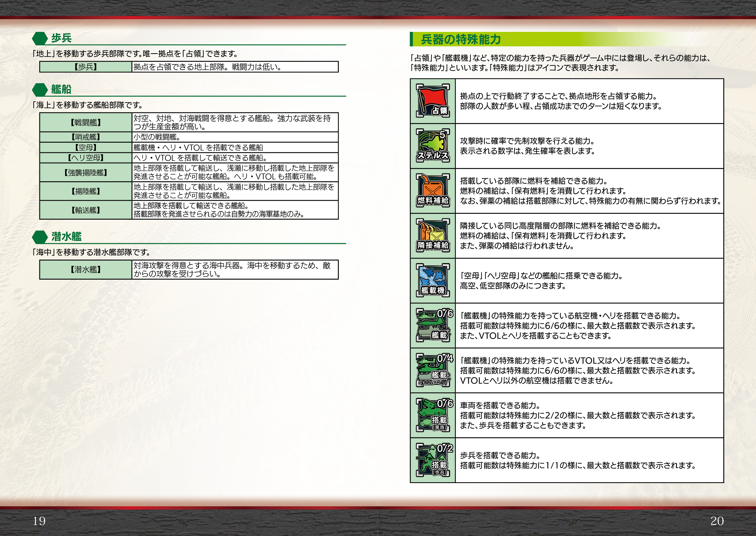The width and height of the screenshot is (756, 536).
Task: Click the 艦載 (VTOL・ヘリ) 0/4 icon
Action: pos(434,370)
